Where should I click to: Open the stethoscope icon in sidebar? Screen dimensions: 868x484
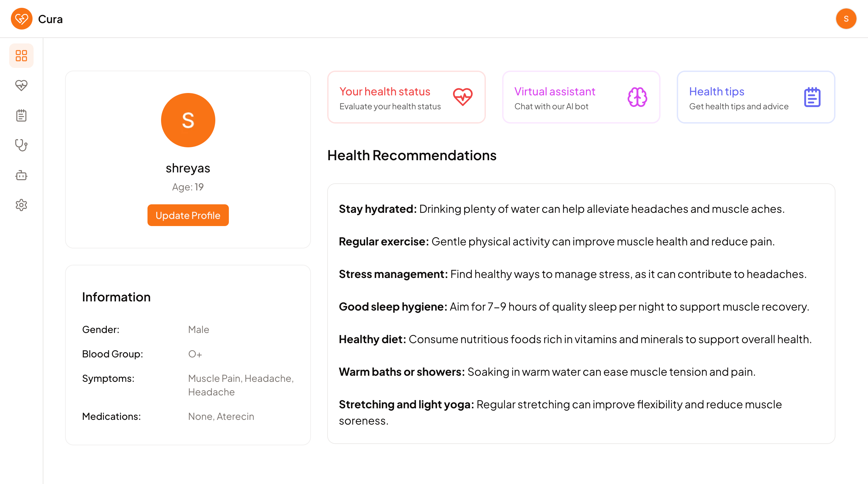tap(21, 145)
